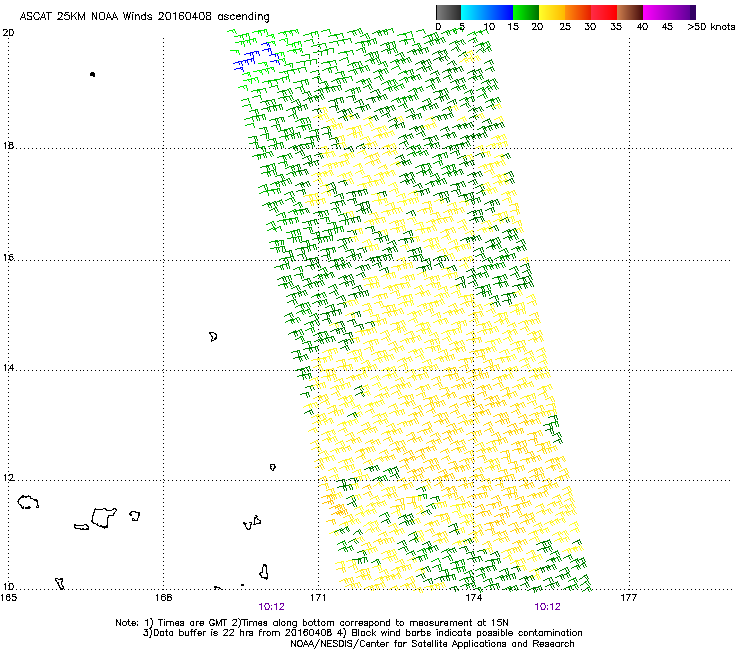Click the solid black island dot near 19N
This screenshot has width=740, height=650.
click(x=92, y=74)
